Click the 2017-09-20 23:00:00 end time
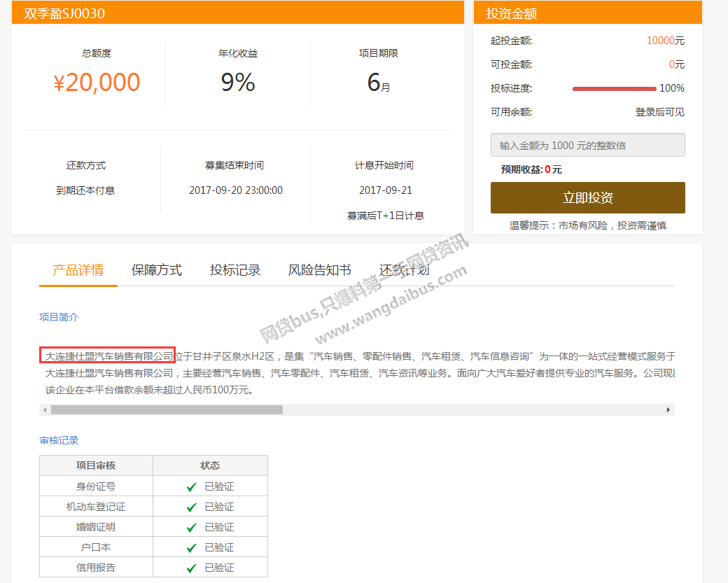This screenshot has height=583, width=728. coord(236,190)
